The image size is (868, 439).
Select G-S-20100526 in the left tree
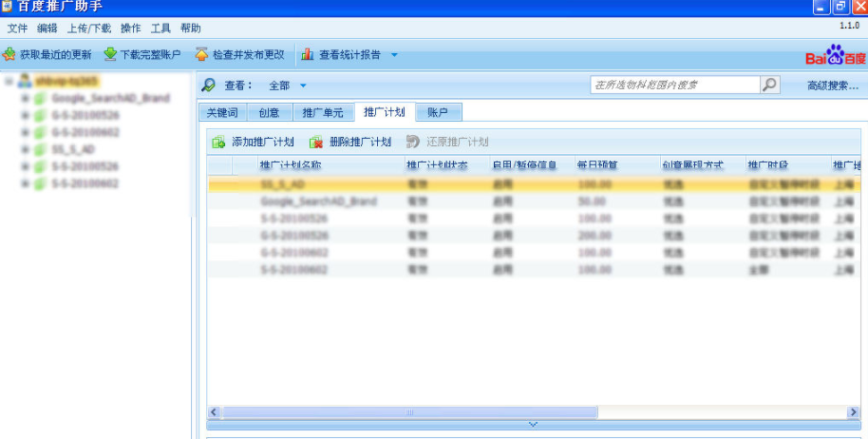[x=85, y=115]
